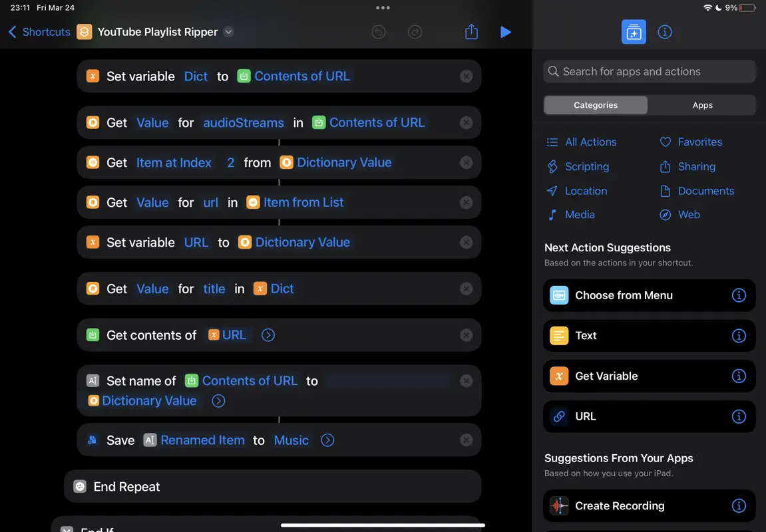The height and width of the screenshot is (532, 766).
Task: Expand the Save Renamed Item action options
Action: tap(327, 440)
